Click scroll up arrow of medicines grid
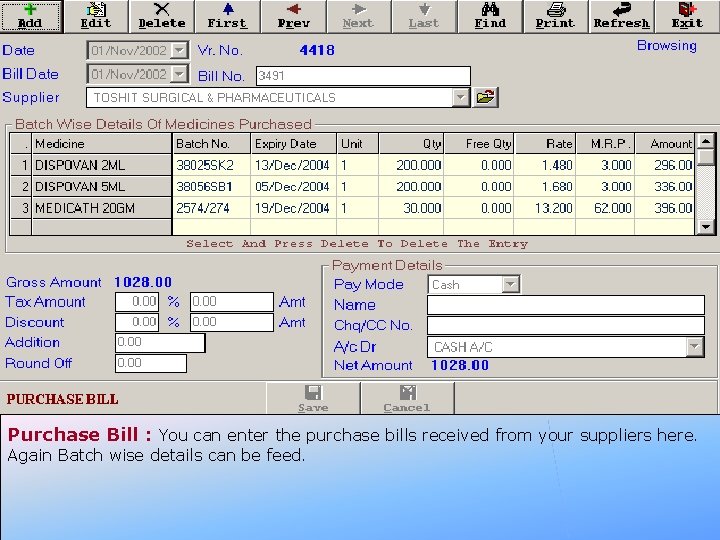The height and width of the screenshot is (540, 720). pyautogui.click(x=706, y=141)
